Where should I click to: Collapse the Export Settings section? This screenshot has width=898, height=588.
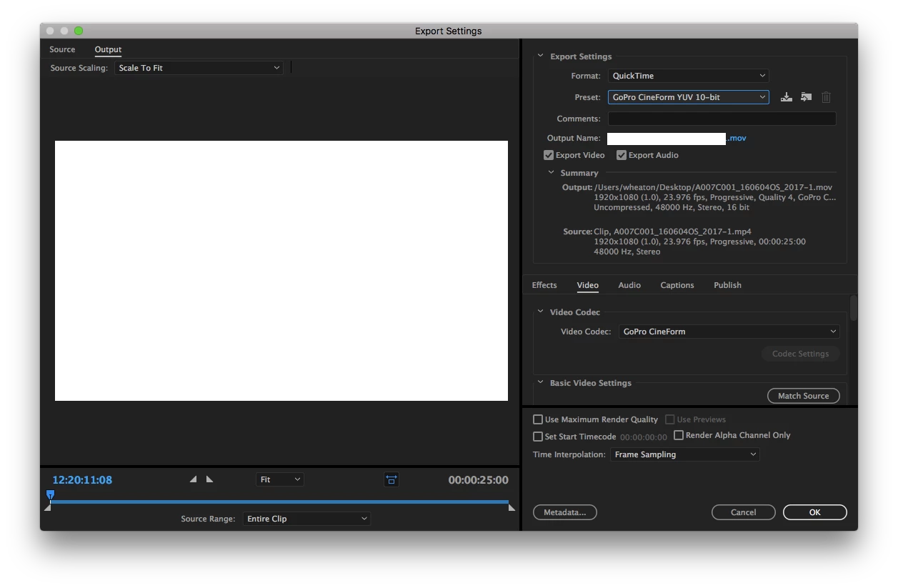pyautogui.click(x=540, y=56)
